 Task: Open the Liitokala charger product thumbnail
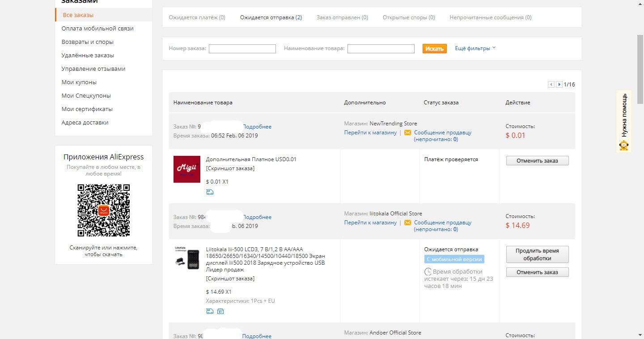[x=187, y=258]
